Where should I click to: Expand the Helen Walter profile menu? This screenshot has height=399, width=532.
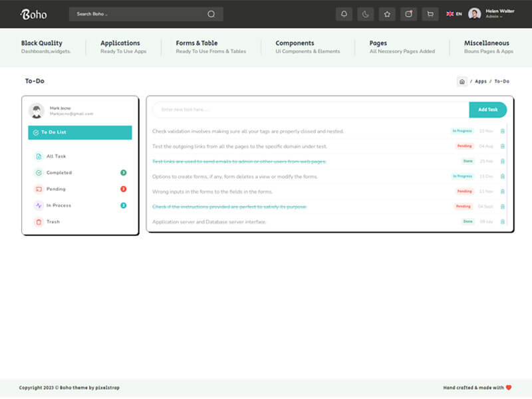click(x=491, y=14)
